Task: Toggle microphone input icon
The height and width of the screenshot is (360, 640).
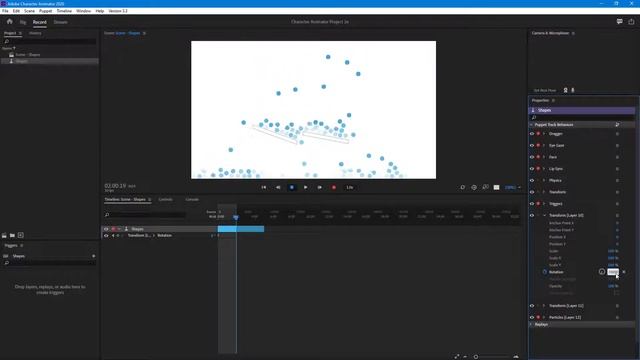Action: pyautogui.click(x=573, y=90)
